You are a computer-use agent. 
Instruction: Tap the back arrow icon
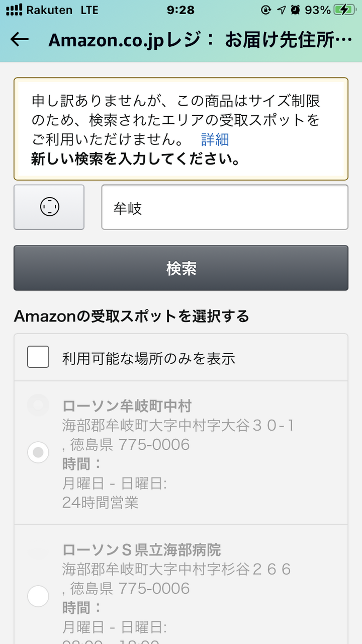[x=20, y=40]
